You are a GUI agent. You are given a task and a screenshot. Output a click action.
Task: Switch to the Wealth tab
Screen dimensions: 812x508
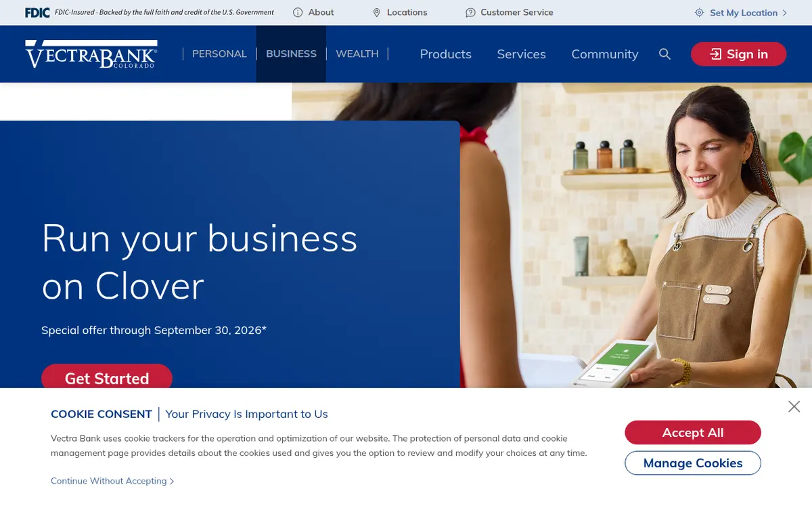[357, 54]
